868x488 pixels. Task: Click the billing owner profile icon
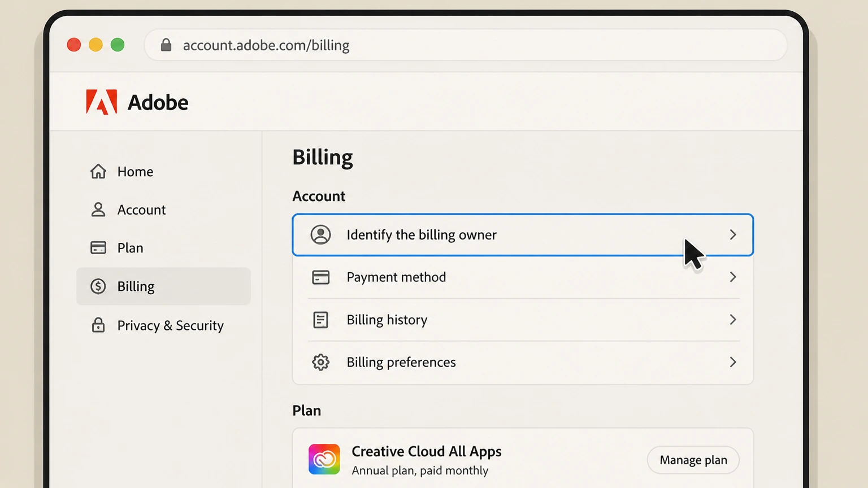click(x=320, y=234)
